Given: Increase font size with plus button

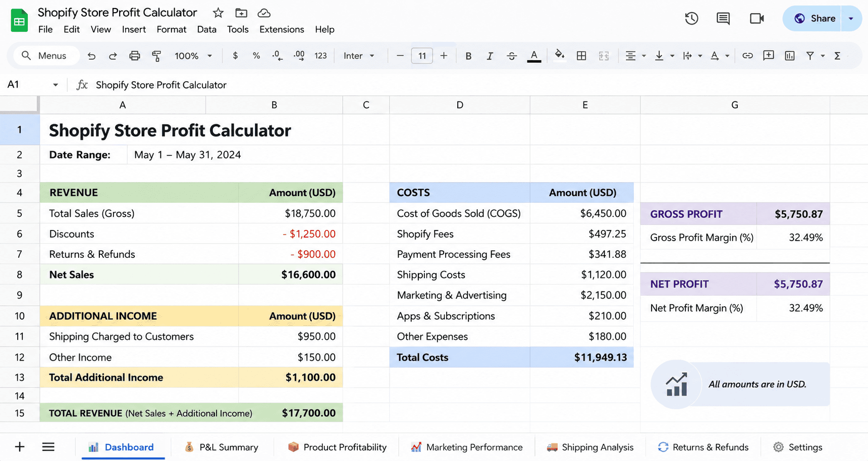Looking at the screenshot, I should point(444,56).
